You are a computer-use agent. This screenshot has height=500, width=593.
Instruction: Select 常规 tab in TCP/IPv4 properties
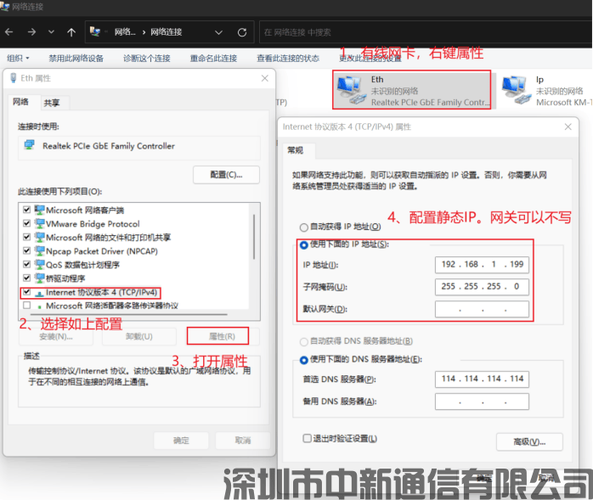[x=296, y=151]
